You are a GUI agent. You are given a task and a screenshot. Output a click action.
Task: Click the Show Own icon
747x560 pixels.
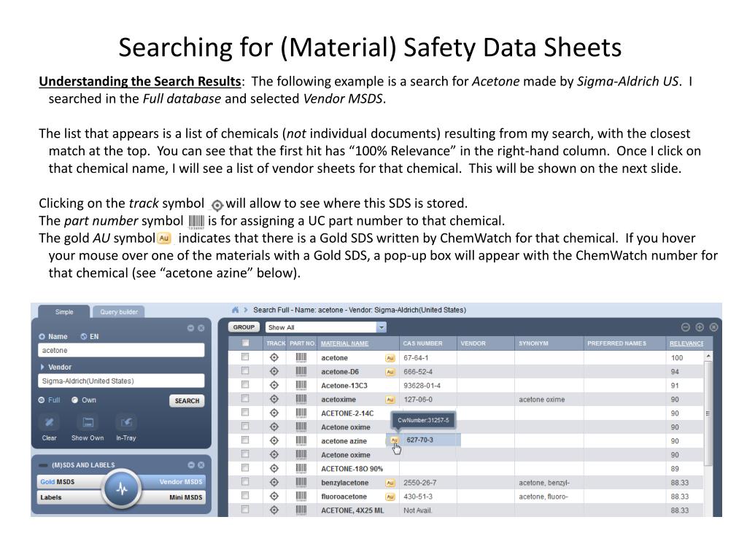coord(88,422)
